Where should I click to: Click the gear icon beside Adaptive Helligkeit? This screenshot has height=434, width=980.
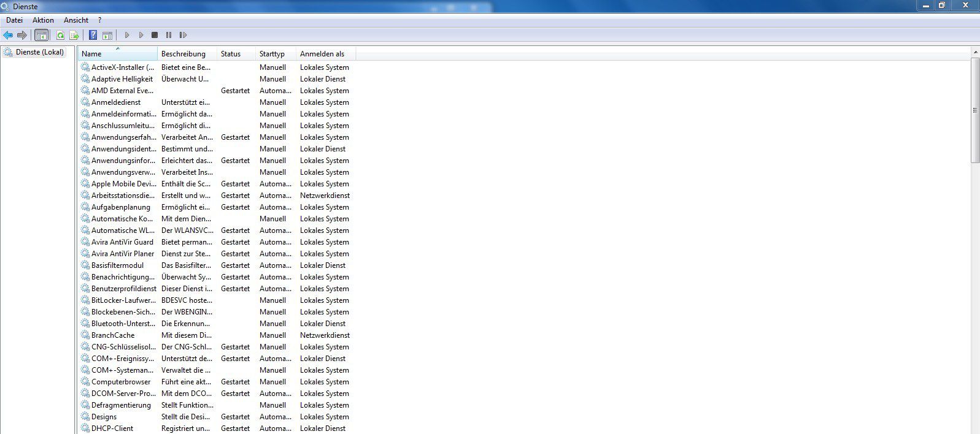(x=85, y=79)
